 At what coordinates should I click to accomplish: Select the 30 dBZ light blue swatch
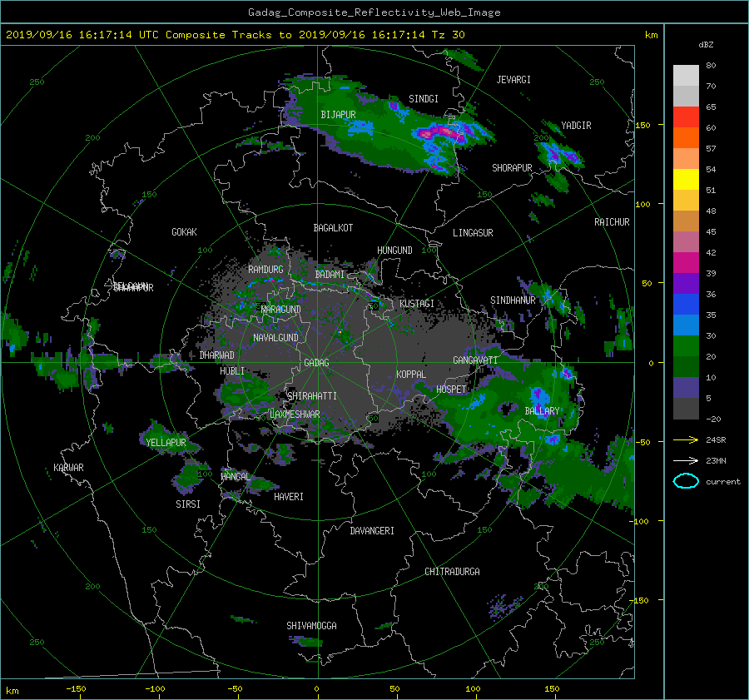point(686,325)
